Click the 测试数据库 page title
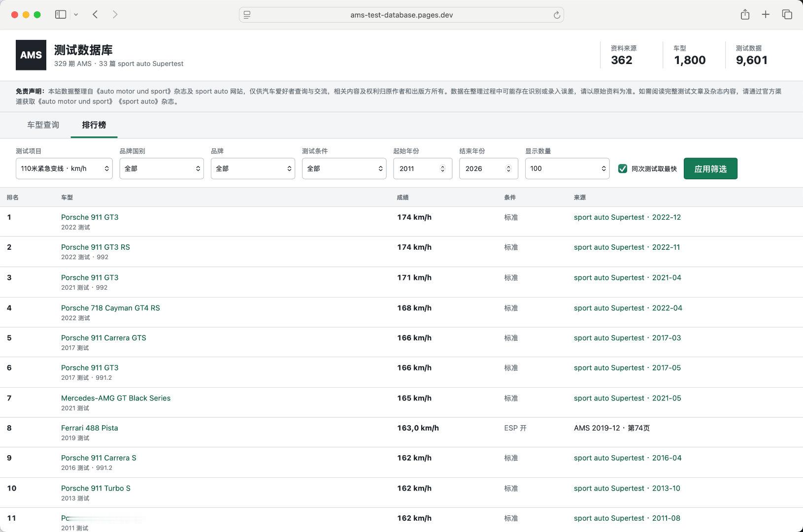The image size is (803, 532). tap(83, 50)
